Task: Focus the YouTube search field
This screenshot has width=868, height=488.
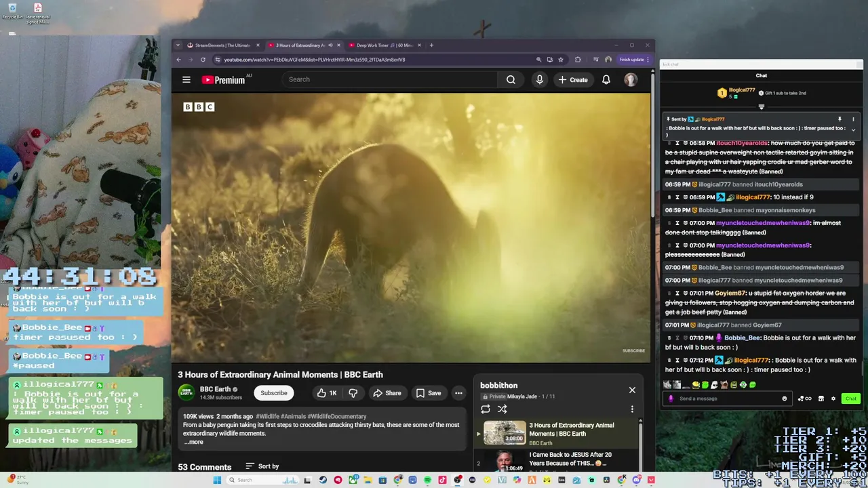Action: click(390, 79)
